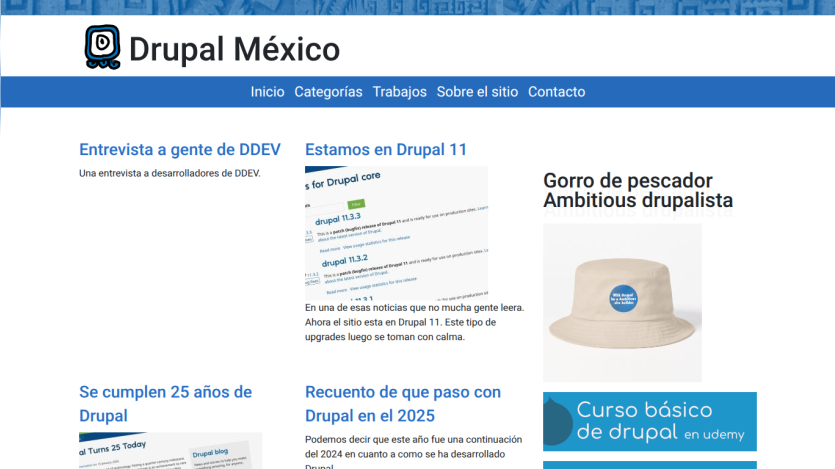Open the article Se cumplen 25 años de Drupal
Image resolution: width=835 pixels, height=469 pixels.
(166, 404)
